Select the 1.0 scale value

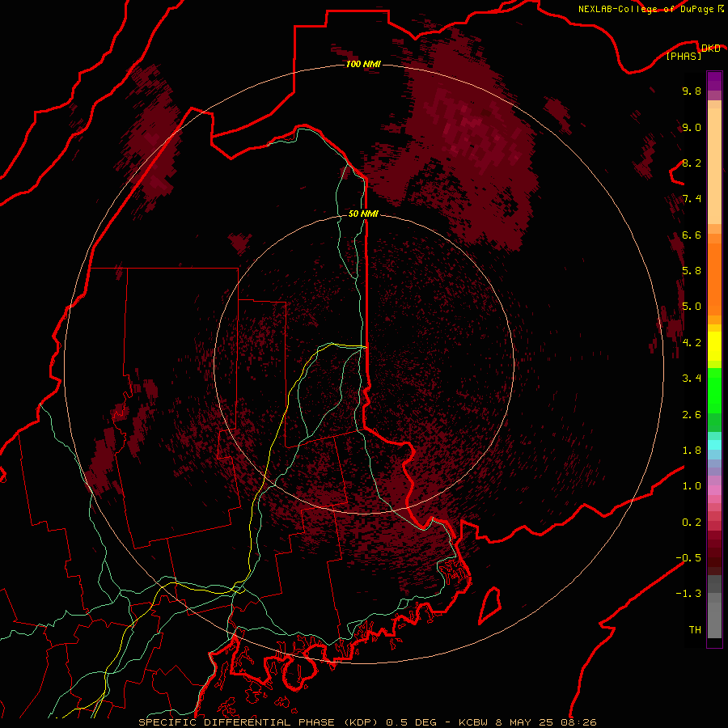(x=692, y=486)
